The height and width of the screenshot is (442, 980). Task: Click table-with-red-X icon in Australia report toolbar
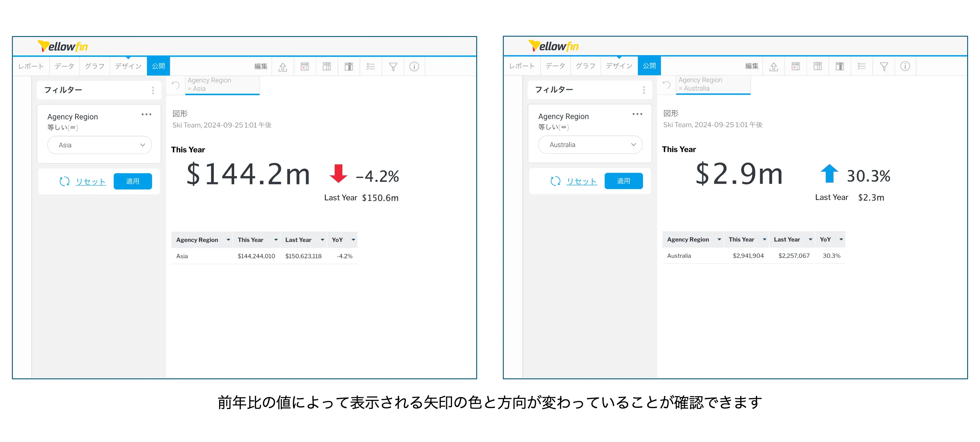click(795, 66)
